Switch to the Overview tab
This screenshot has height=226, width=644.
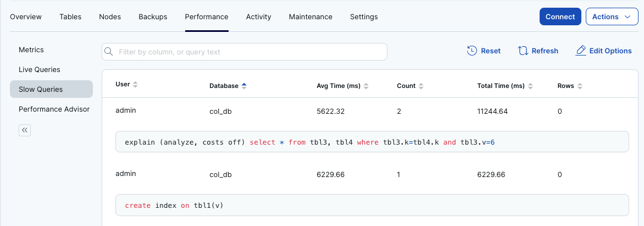click(26, 16)
